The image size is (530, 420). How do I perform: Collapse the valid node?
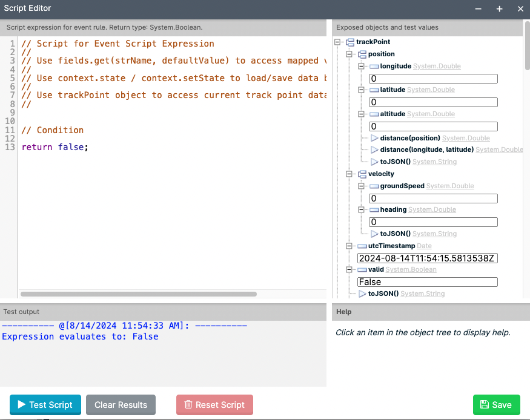349,270
